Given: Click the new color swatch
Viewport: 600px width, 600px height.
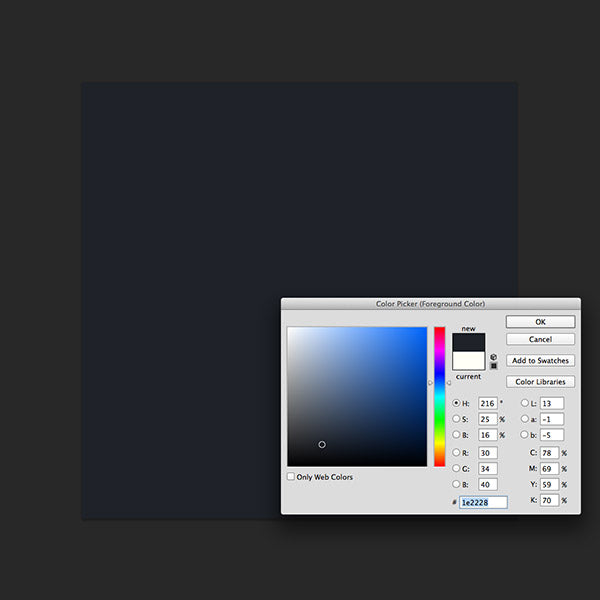Looking at the screenshot, I should [468, 342].
